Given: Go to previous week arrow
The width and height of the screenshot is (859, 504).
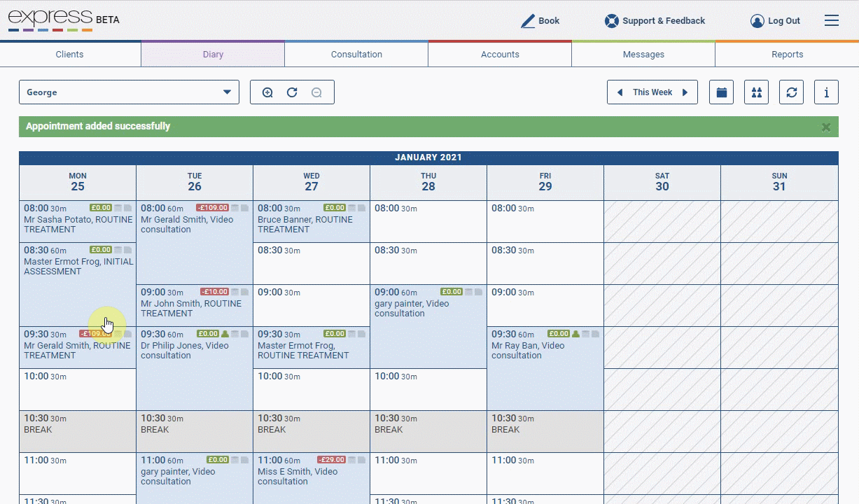Looking at the screenshot, I should [x=620, y=92].
